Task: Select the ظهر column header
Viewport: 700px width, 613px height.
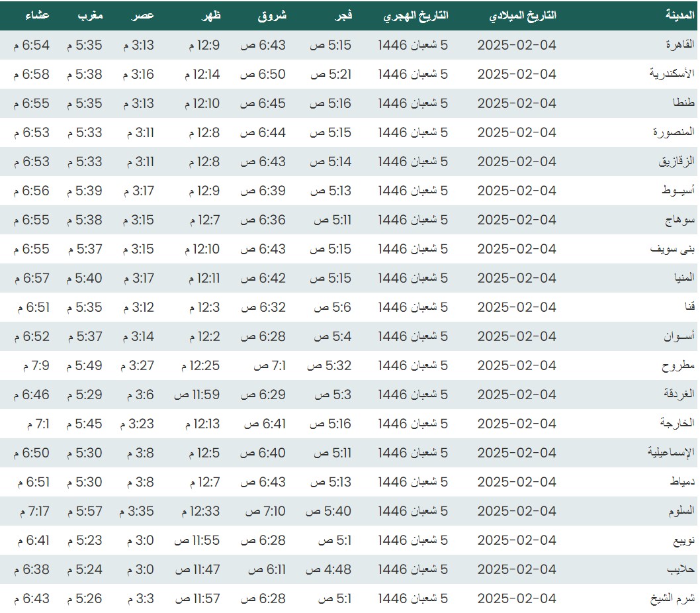Action: point(210,16)
